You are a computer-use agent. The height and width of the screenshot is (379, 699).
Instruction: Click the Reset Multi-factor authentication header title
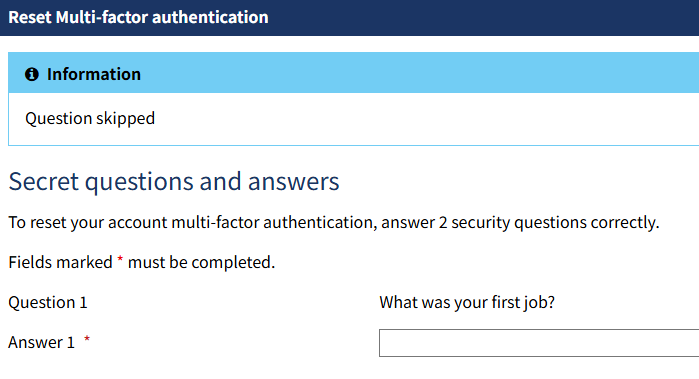point(138,17)
